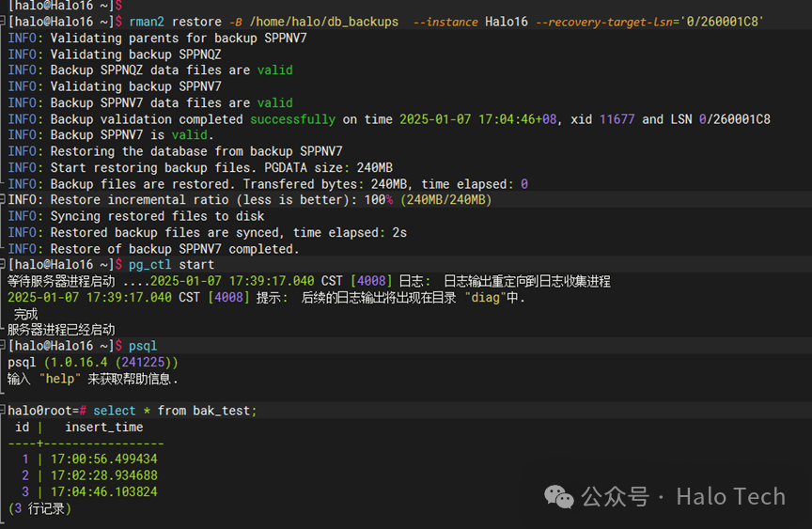
Task: Click '服务器进程已经启动' message
Action: 61,330
